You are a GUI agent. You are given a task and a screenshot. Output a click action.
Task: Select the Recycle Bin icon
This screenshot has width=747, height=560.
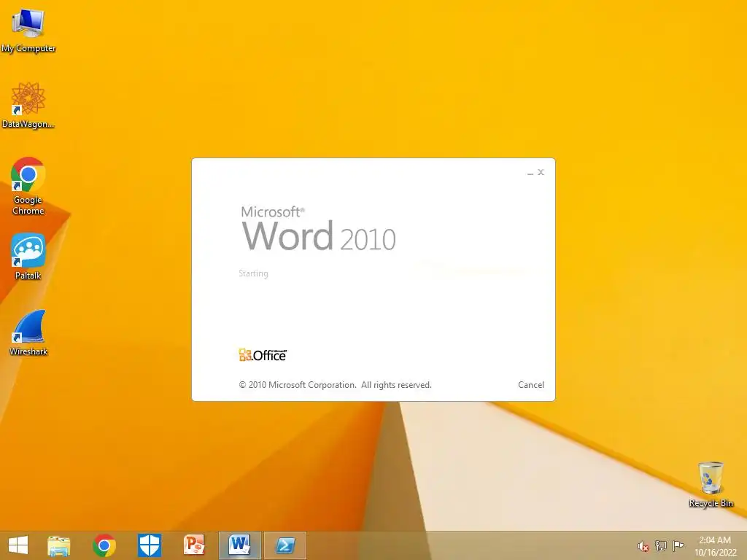pyautogui.click(x=711, y=484)
